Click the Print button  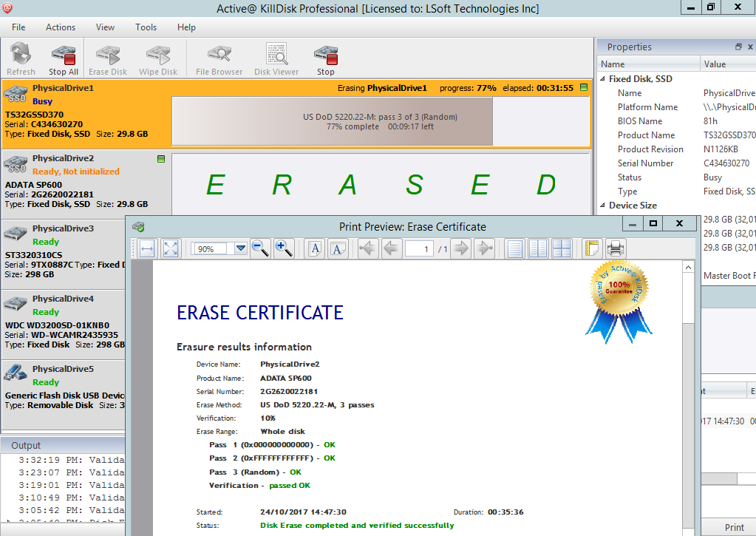click(733, 527)
